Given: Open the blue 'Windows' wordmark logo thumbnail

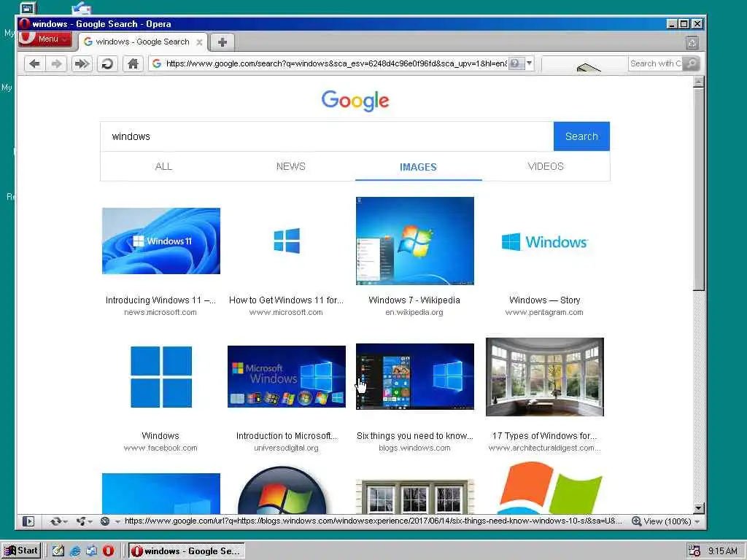Looking at the screenshot, I should 544,242.
